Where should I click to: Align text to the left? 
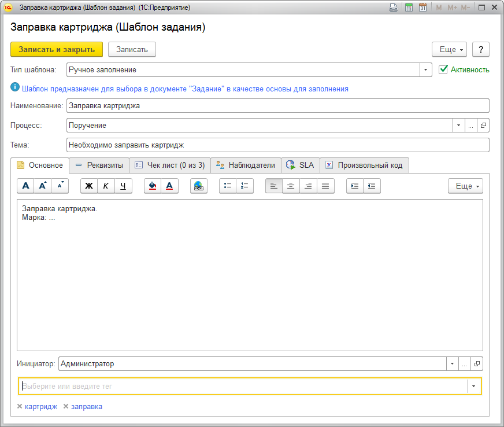pyautogui.click(x=274, y=186)
